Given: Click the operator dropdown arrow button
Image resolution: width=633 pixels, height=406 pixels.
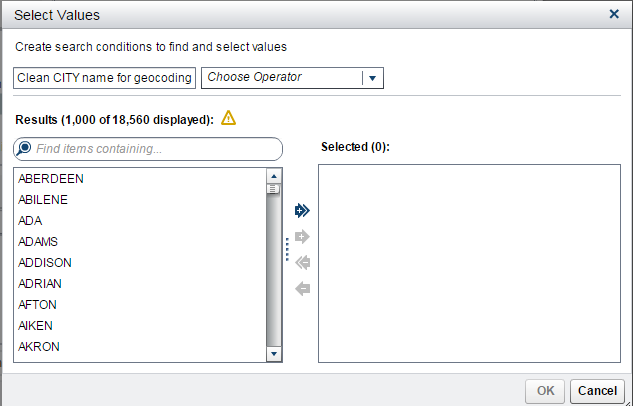Looking at the screenshot, I should pos(372,77).
